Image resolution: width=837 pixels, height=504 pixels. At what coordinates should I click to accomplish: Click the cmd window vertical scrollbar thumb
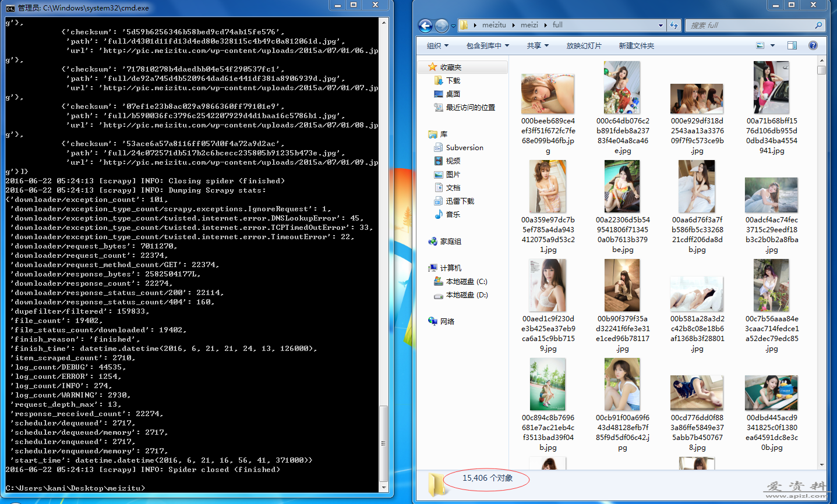tap(383, 442)
